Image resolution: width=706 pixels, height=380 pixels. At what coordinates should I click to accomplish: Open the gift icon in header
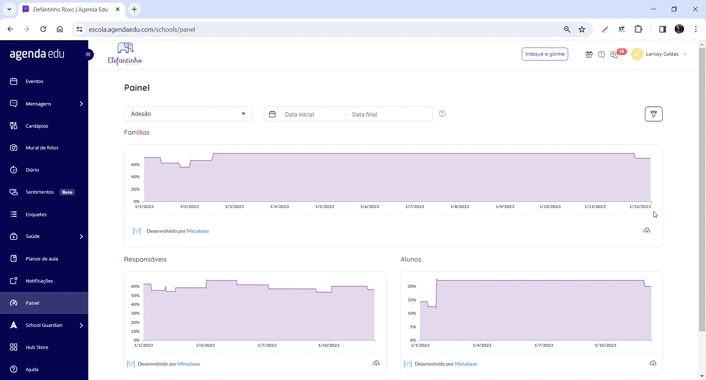(x=588, y=54)
